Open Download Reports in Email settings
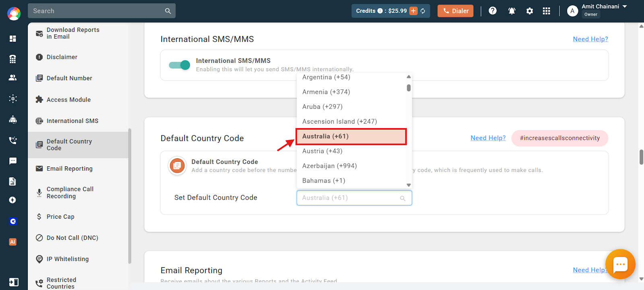Image resolution: width=644 pixels, height=290 pixels. (78, 33)
